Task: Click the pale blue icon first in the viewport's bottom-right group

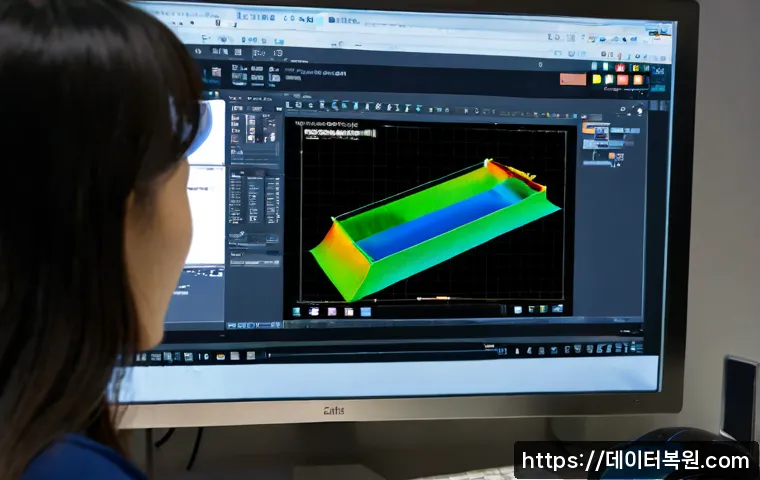Action: [518, 310]
